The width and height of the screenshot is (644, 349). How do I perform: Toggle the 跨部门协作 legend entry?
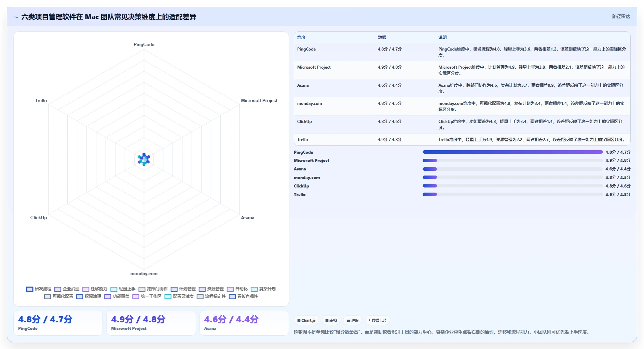153,289
